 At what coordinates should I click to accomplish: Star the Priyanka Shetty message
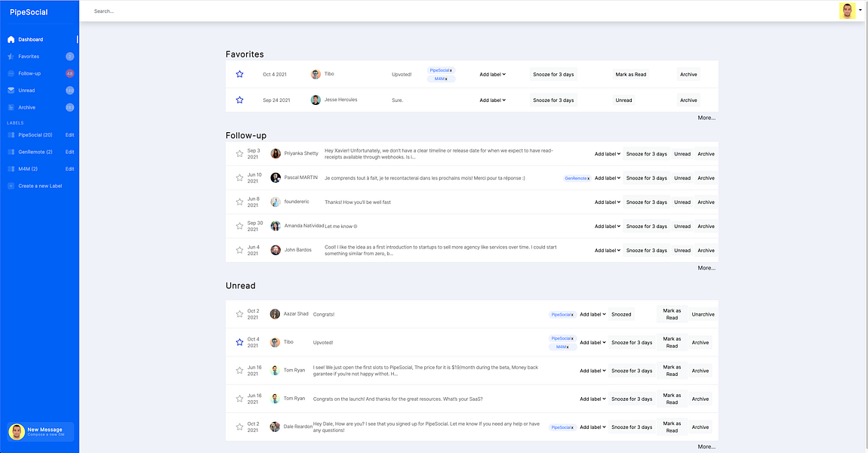(x=240, y=154)
